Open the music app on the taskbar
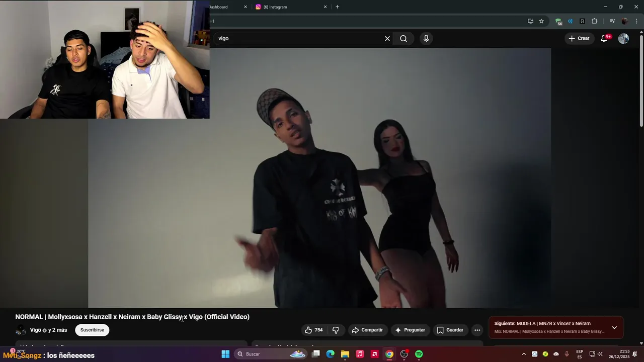 point(360,354)
